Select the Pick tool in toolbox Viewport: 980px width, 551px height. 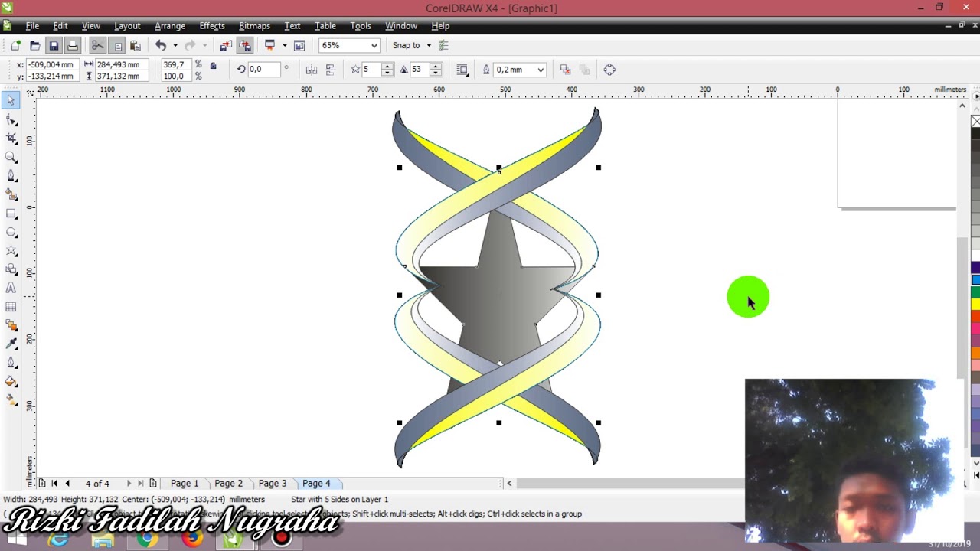click(11, 101)
